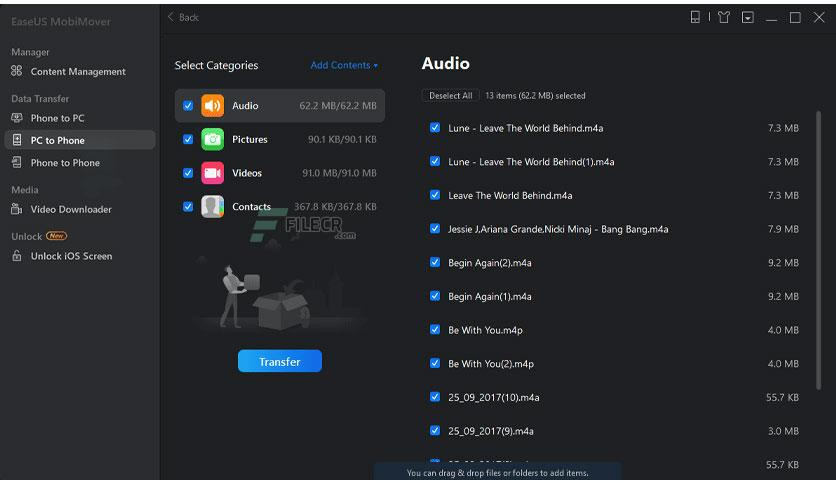
Task: Go Back using the back arrow
Action: pyautogui.click(x=183, y=17)
